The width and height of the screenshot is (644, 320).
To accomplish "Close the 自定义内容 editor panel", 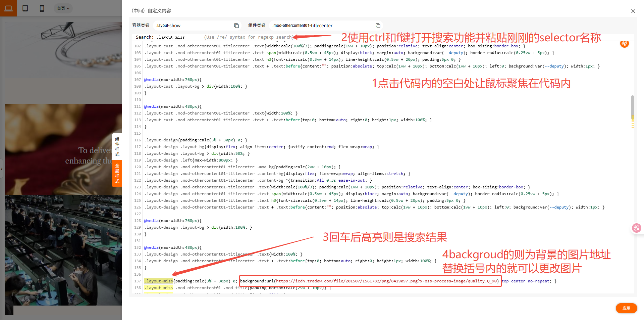I will pos(633,11).
